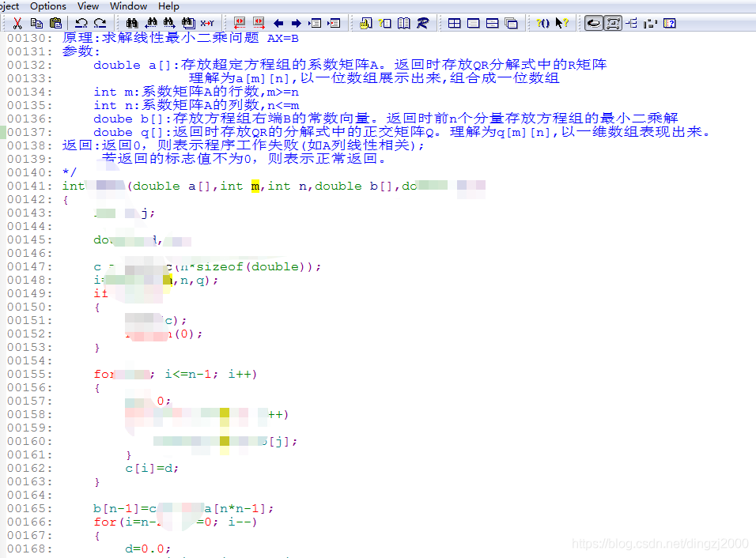Click the highlighted 'm' parameter on line 141

pyautogui.click(x=255, y=186)
